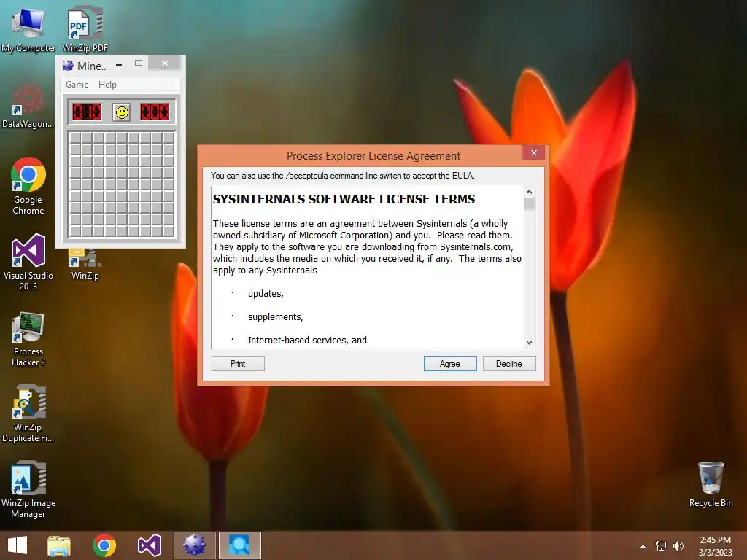The image size is (747, 560).
Task: Click the Minesweeper timer display
Action: point(155,112)
